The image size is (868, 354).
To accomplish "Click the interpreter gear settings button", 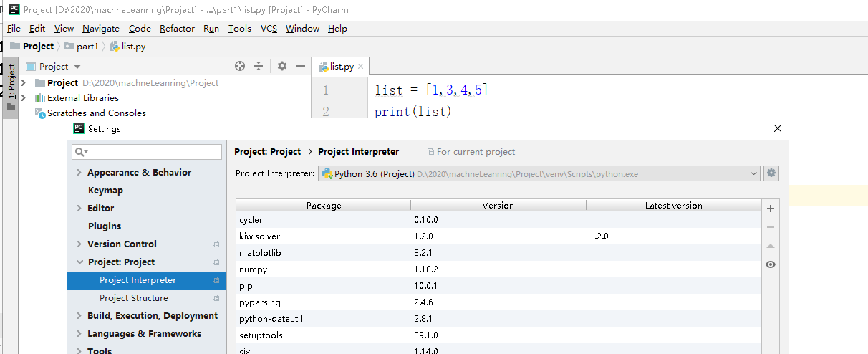I will click(771, 173).
